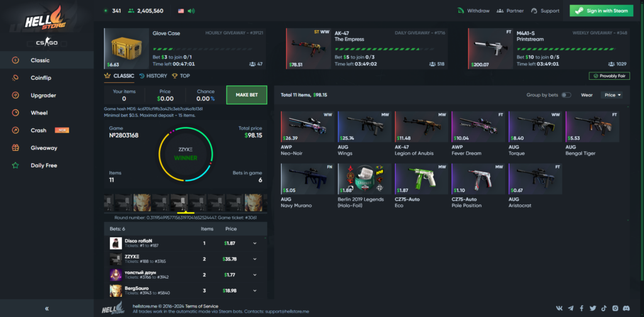
Task: Open the Telegram social icon
Action: click(x=570, y=308)
